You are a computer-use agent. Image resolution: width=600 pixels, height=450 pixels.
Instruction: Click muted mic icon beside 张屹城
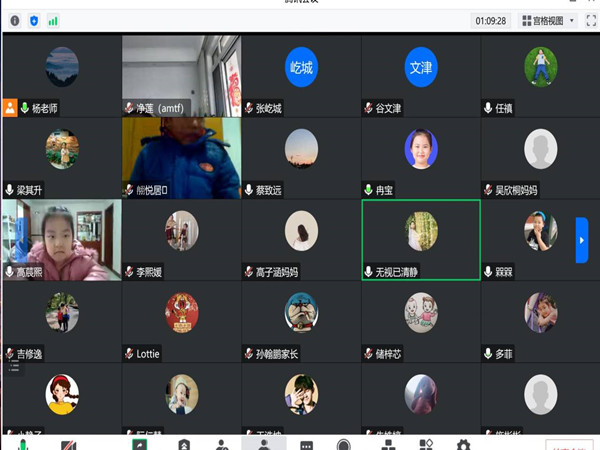[x=249, y=108]
